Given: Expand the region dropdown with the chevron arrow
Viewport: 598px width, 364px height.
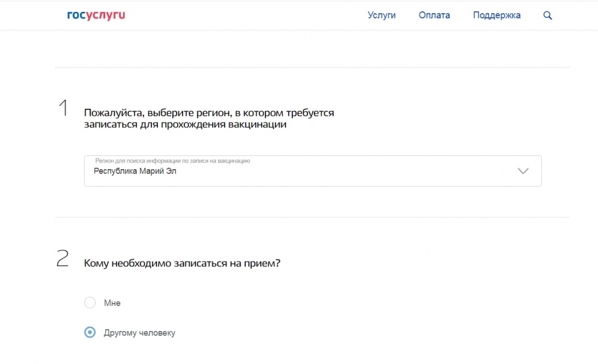Looking at the screenshot, I should (523, 171).
